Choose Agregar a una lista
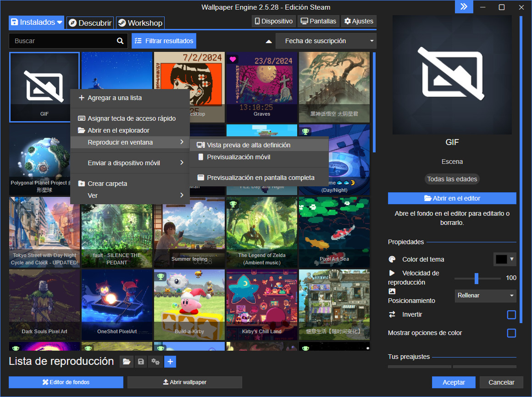532x397 pixels. [x=130, y=98]
